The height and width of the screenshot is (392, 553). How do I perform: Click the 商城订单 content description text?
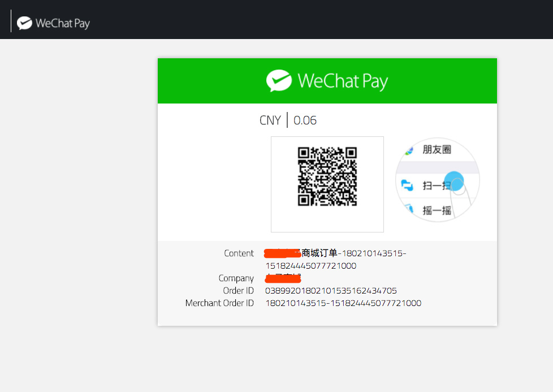coord(319,253)
